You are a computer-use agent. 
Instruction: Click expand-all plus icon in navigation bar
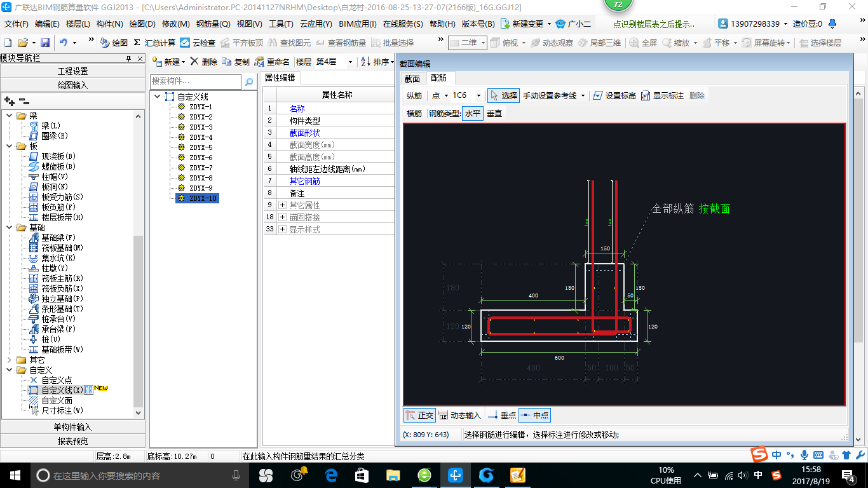click(9, 101)
